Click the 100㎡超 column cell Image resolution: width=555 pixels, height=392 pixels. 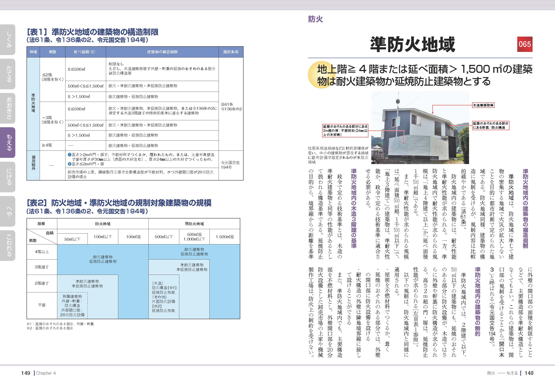coord(133,237)
